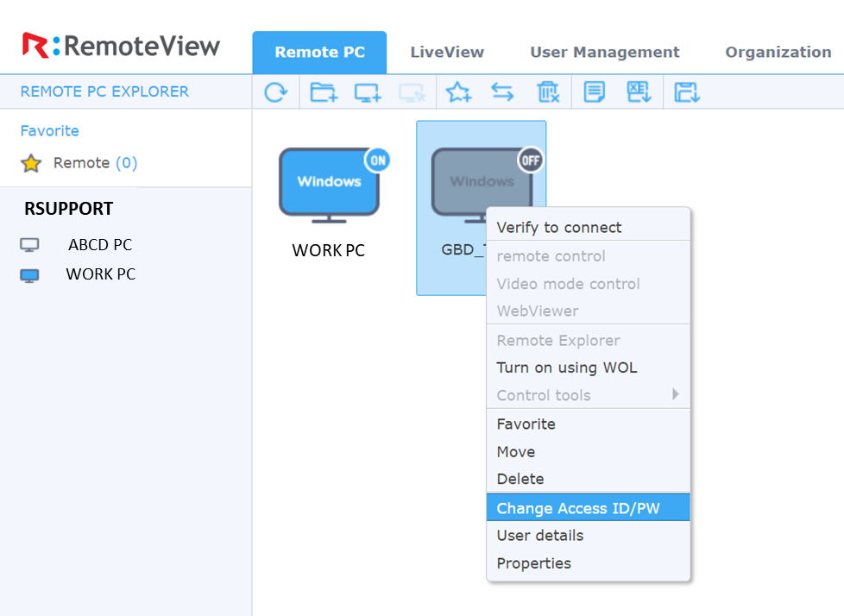Click the delete trash toolbar icon

[548, 92]
